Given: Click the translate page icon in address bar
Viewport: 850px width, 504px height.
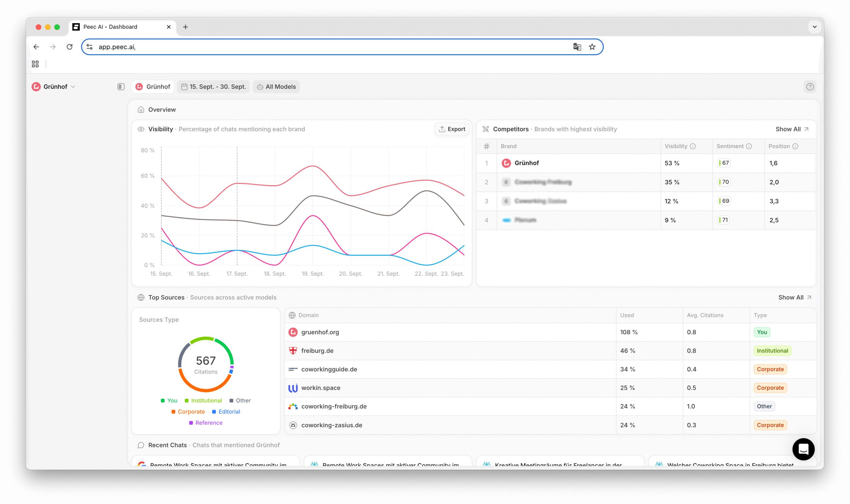Looking at the screenshot, I should [x=577, y=47].
